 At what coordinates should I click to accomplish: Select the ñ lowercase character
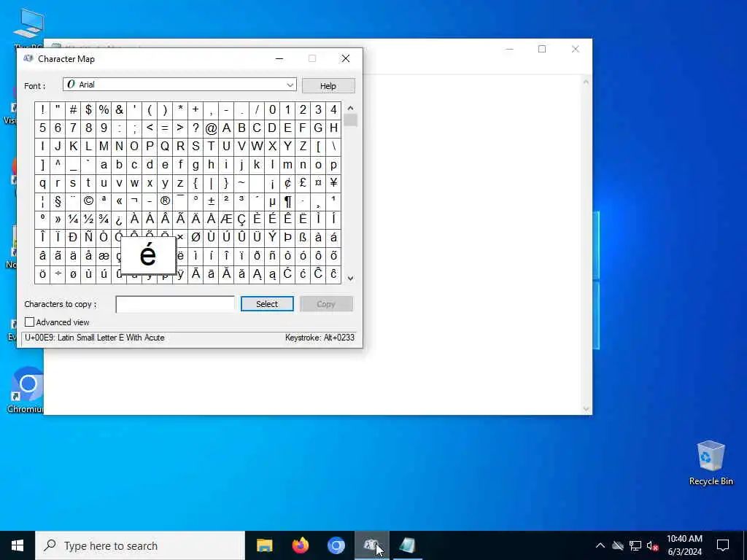coord(272,256)
